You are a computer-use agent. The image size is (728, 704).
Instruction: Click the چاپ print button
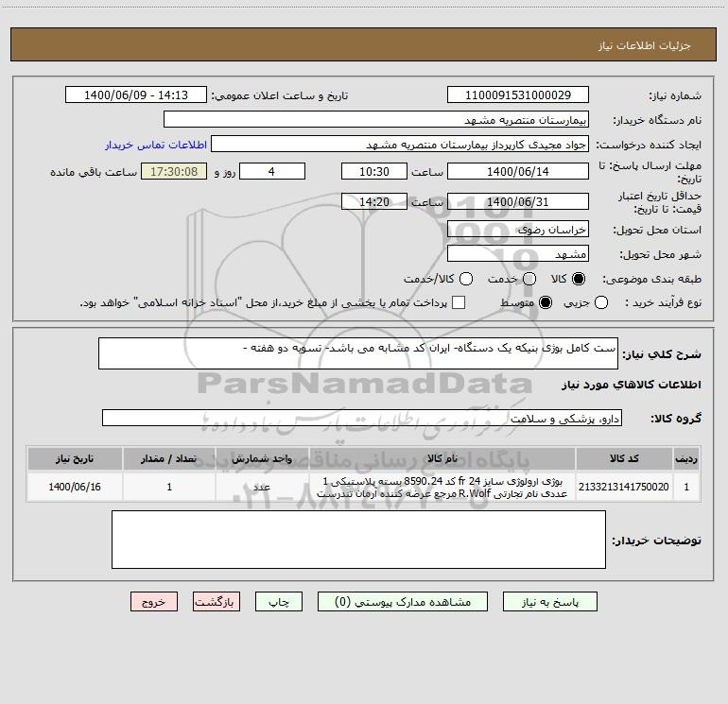pyautogui.click(x=279, y=602)
